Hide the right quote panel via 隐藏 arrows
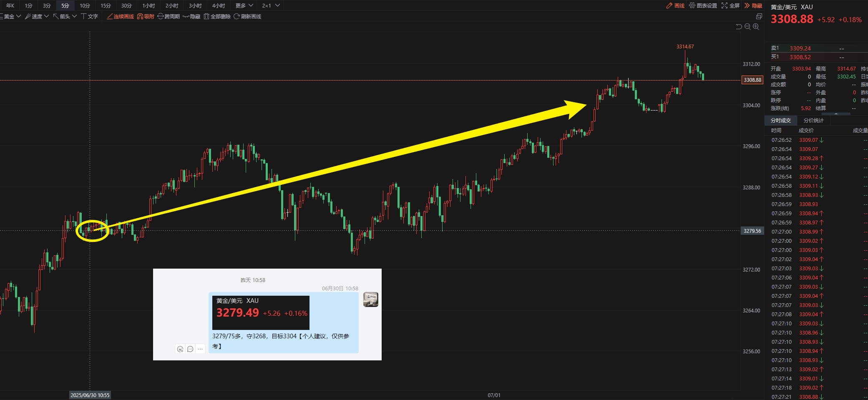Viewport: 868px width, 400px height. click(753, 5)
